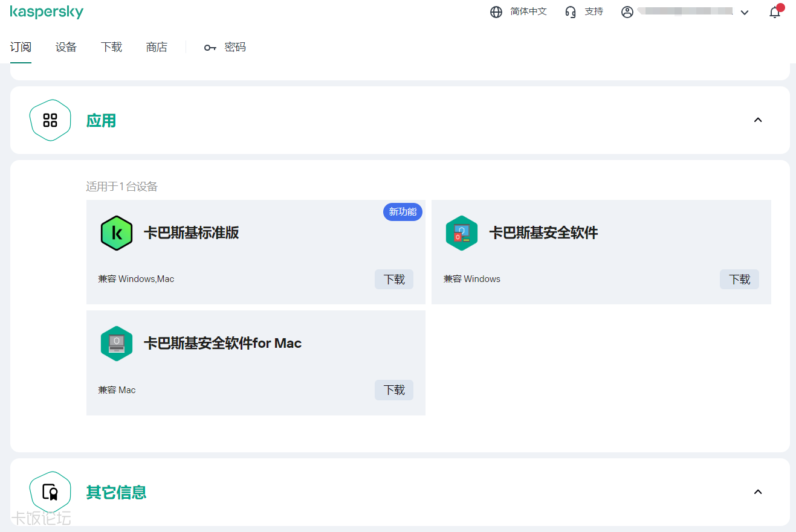This screenshot has width=796, height=532.
Task: Switch to the 设备 tab
Action: [66, 47]
